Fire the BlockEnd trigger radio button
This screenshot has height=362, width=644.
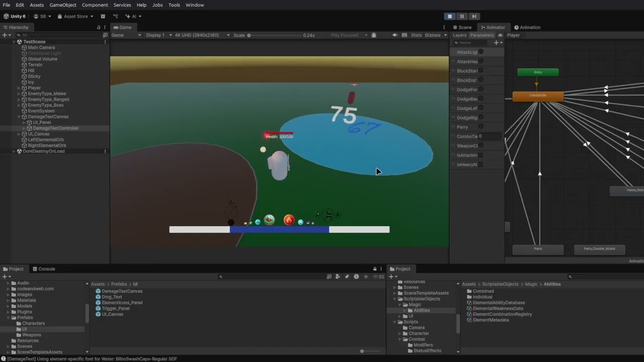[481, 80]
